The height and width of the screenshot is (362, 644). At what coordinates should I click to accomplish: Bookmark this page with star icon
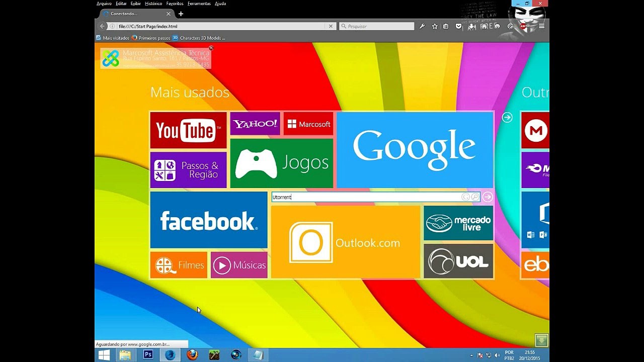click(435, 26)
